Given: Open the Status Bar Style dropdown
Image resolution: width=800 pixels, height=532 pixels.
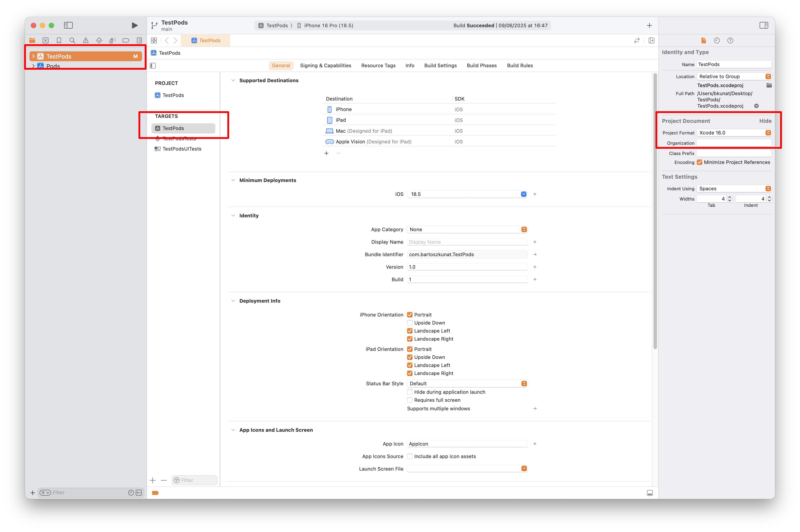Looking at the screenshot, I should tap(467, 383).
